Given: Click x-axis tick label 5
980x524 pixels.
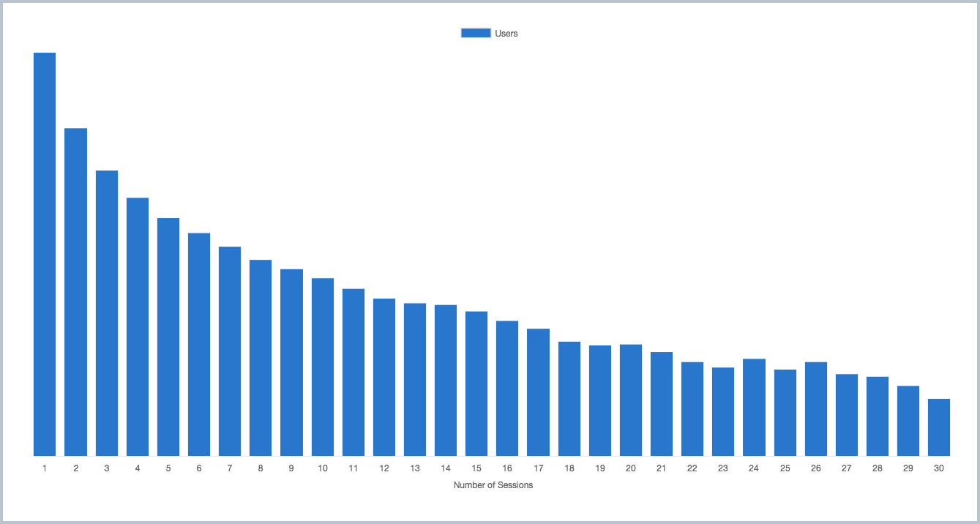Looking at the screenshot, I should [x=168, y=468].
